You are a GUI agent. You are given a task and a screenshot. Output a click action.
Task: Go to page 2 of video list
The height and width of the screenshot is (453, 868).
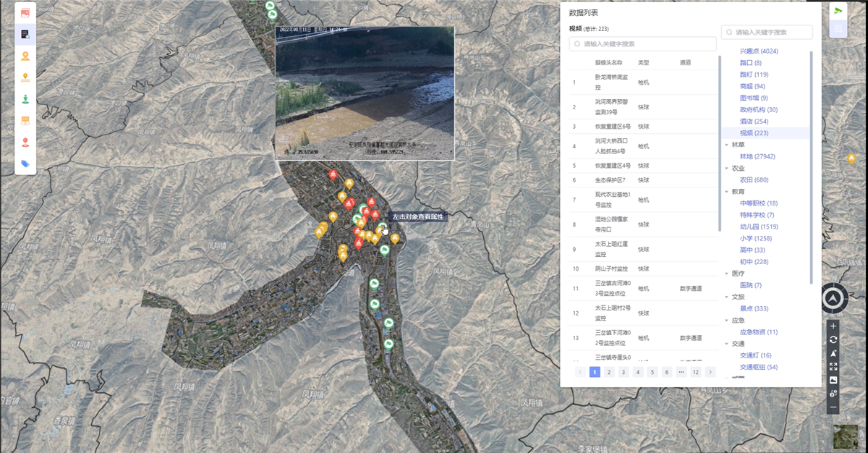[609, 372]
